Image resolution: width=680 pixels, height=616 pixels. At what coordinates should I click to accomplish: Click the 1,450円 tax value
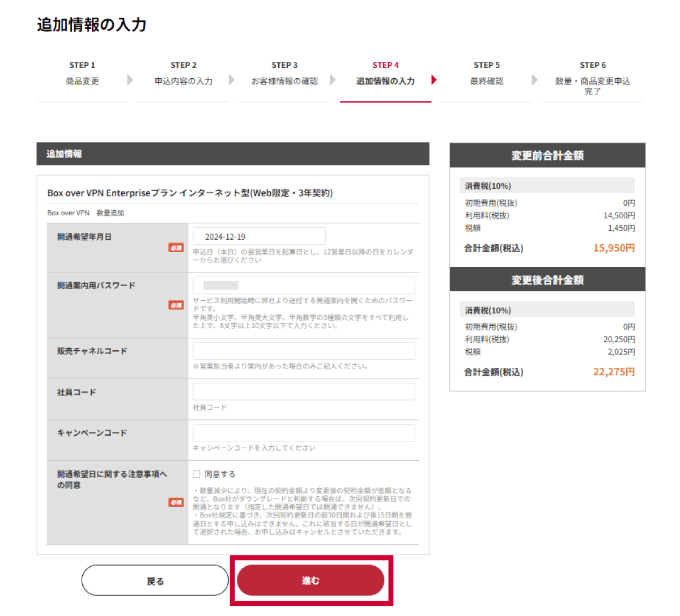click(x=622, y=228)
